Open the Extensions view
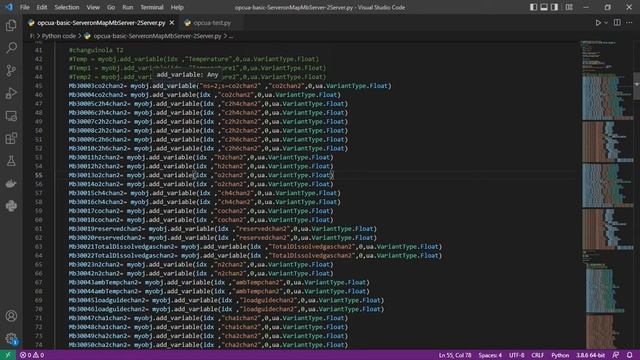Image resolution: width=640 pixels, height=360 pixels. pyautogui.click(x=11, y=138)
